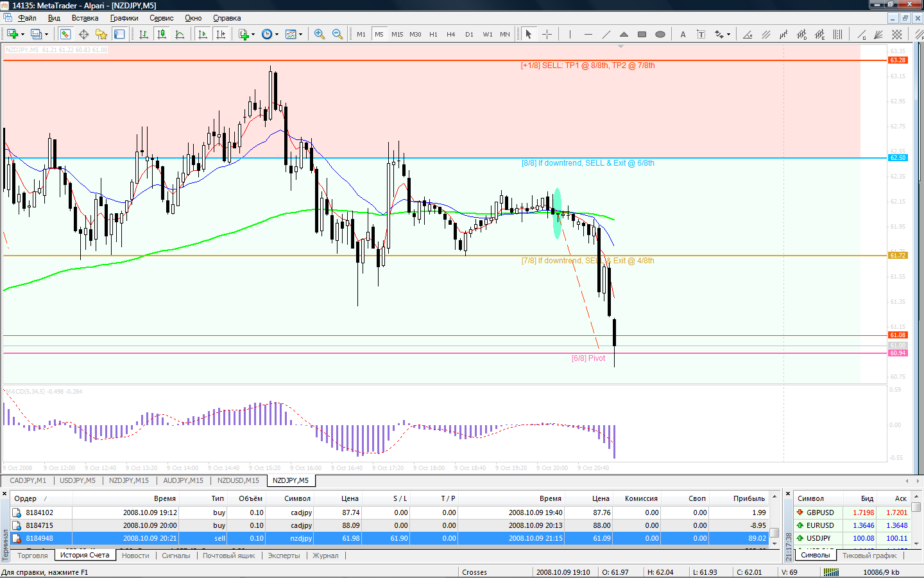
Task: Select the trendline by angle tool
Action: [x=748, y=34]
